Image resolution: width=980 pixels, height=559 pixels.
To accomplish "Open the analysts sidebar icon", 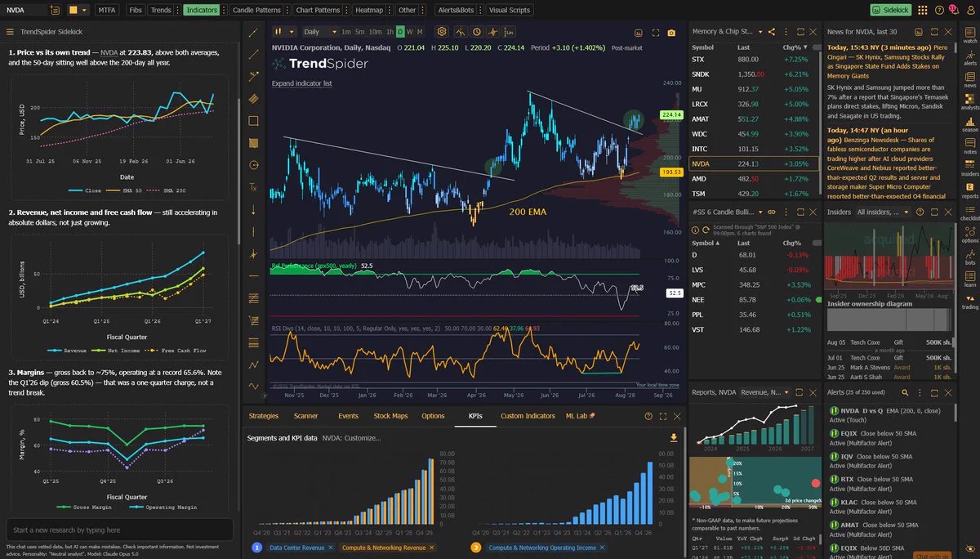I will pos(969,101).
